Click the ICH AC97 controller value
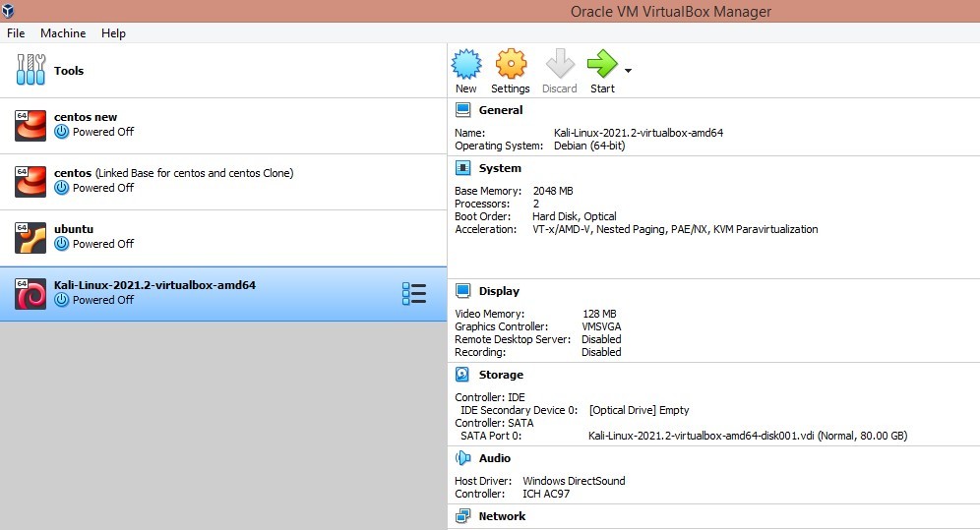The image size is (980, 530). (x=546, y=494)
